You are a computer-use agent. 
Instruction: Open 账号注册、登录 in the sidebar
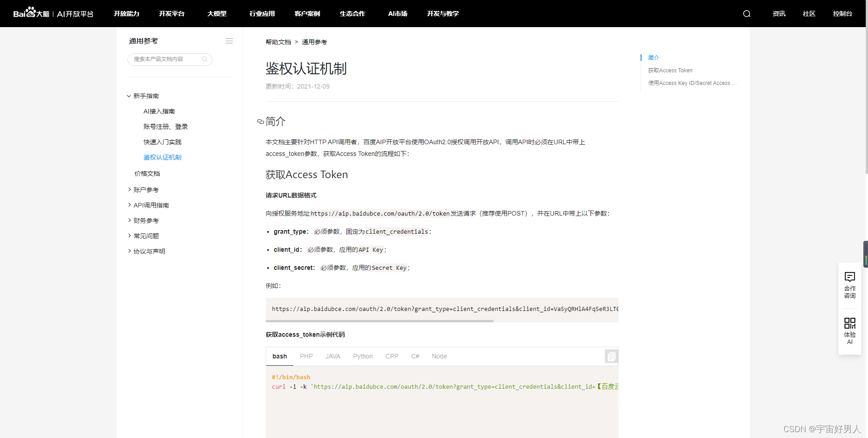pyautogui.click(x=166, y=127)
